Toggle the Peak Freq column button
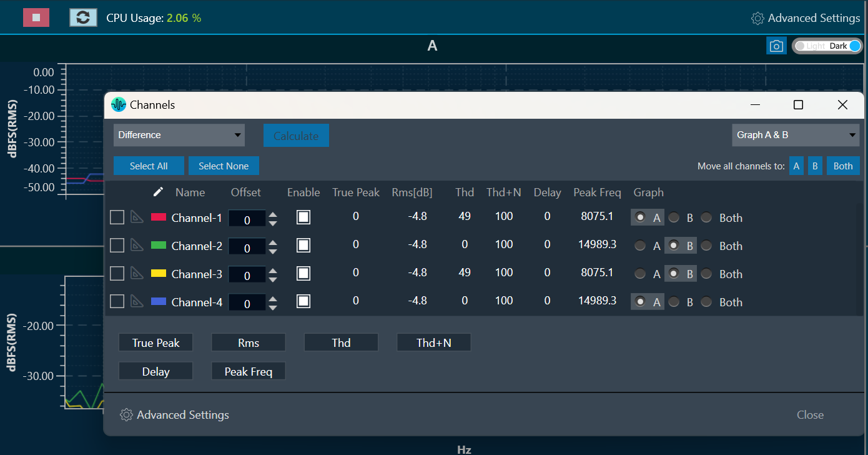Image resolution: width=868 pixels, height=455 pixels. point(249,371)
